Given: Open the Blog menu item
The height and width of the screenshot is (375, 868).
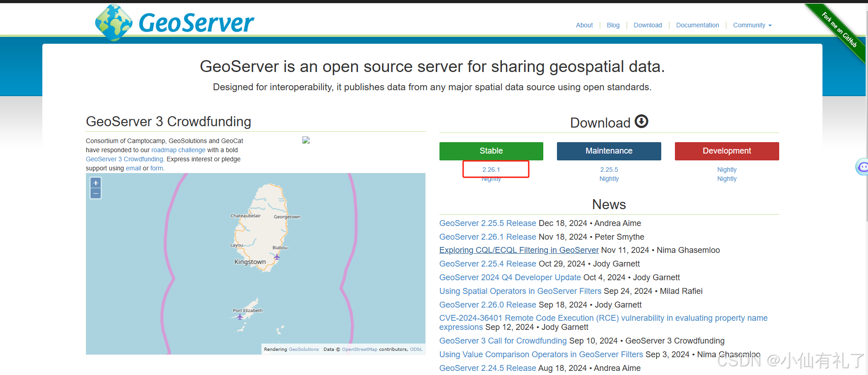Looking at the screenshot, I should pyautogui.click(x=613, y=25).
